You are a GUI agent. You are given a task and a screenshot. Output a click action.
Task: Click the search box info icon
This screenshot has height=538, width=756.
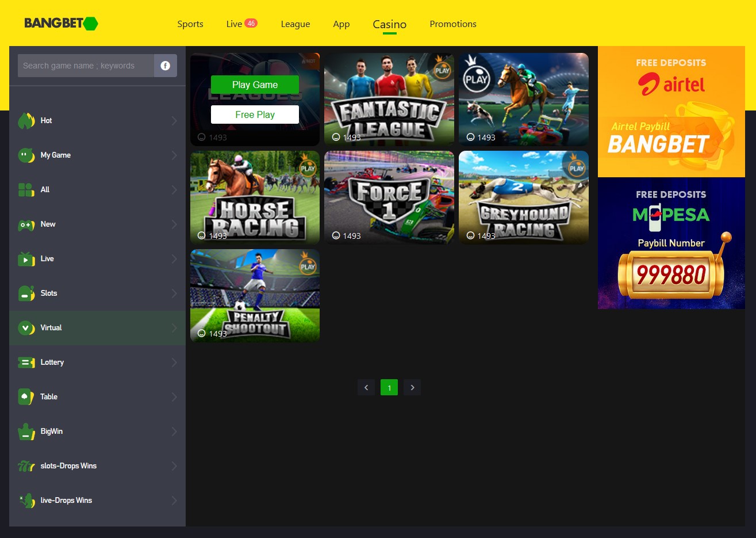pyautogui.click(x=166, y=66)
